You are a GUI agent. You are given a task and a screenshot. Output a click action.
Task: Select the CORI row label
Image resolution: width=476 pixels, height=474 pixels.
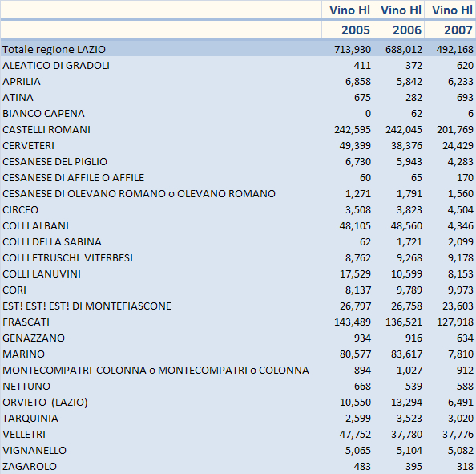click(x=14, y=290)
